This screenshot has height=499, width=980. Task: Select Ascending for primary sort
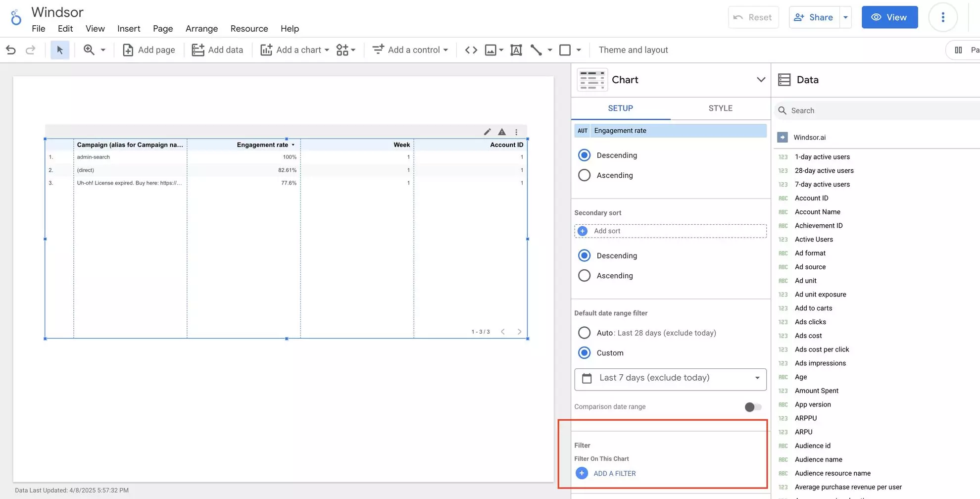click(584, 175)
